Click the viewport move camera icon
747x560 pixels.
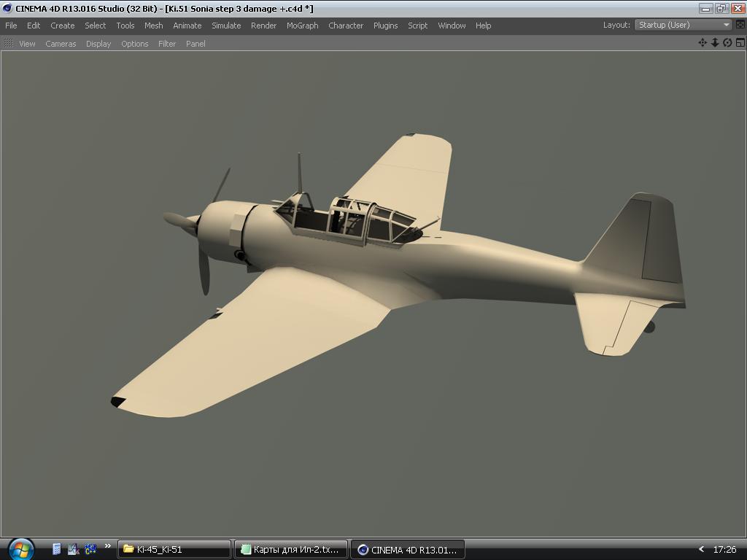(703, 43)
